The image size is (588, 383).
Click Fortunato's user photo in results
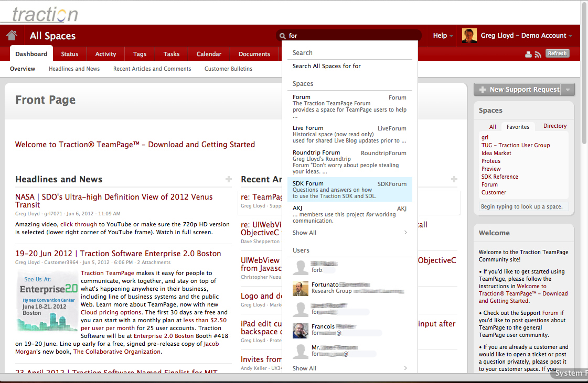(x=300, y=288)
